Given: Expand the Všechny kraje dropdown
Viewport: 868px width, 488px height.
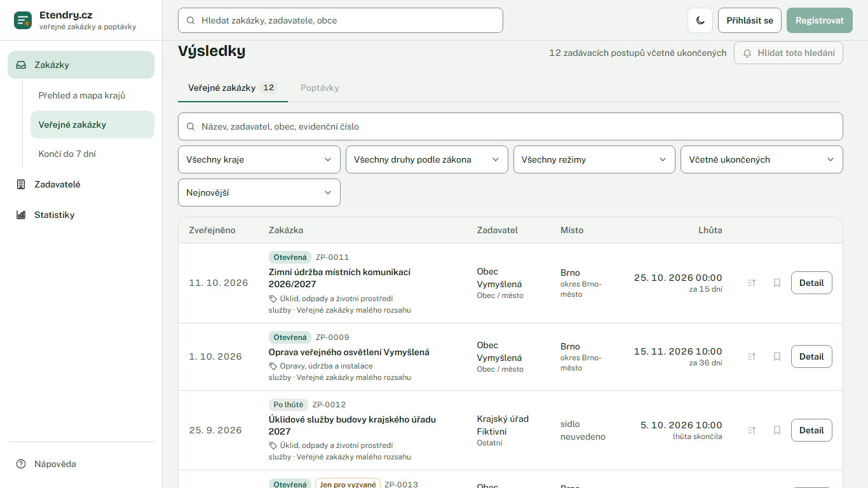Looking at the screenshot, I should pyautogui.click(x=259, y=159).
